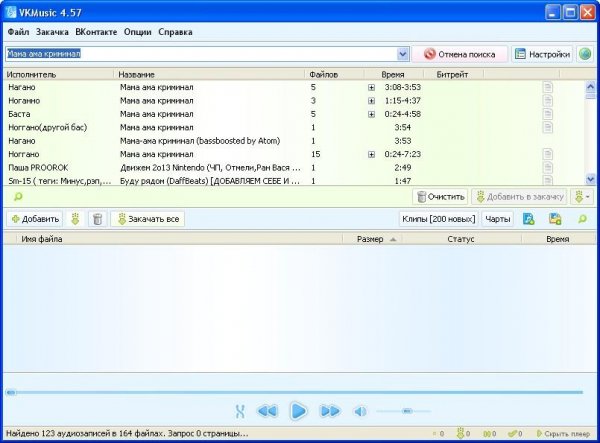
Task: Click the playback progress slider handle
Action: coord(11,393)
